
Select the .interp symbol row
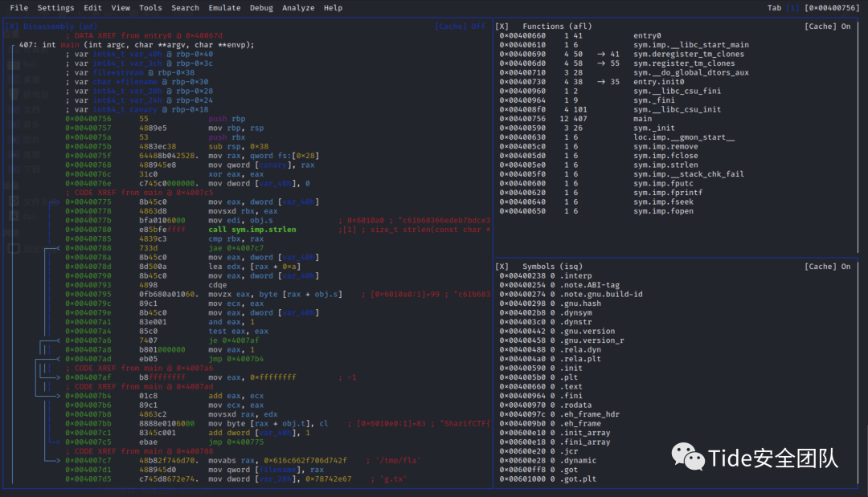click(x=545, y=276)
